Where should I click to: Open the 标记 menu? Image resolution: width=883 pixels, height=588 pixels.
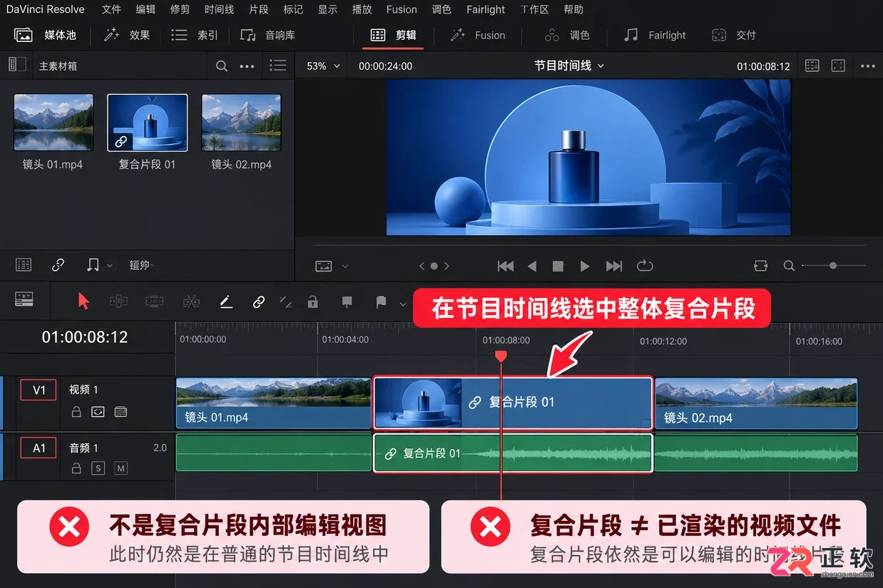click(x=293, y=9)
